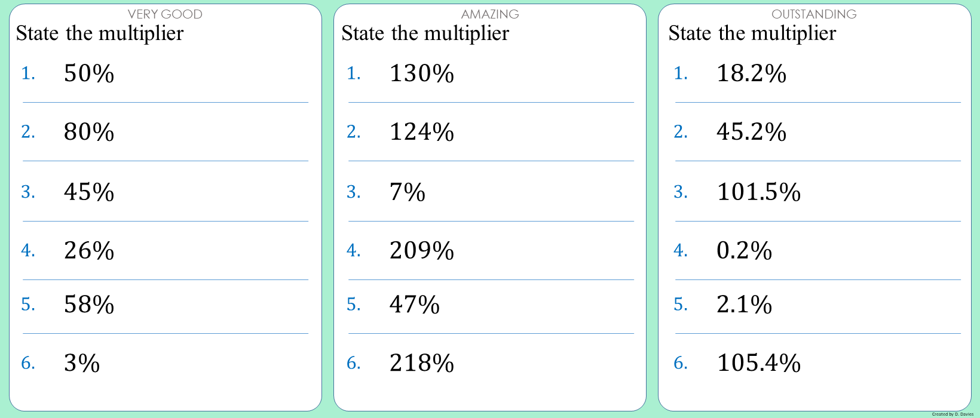Click the 3% question
This screenshot has height=418, width=980.
tap(82, 363)
